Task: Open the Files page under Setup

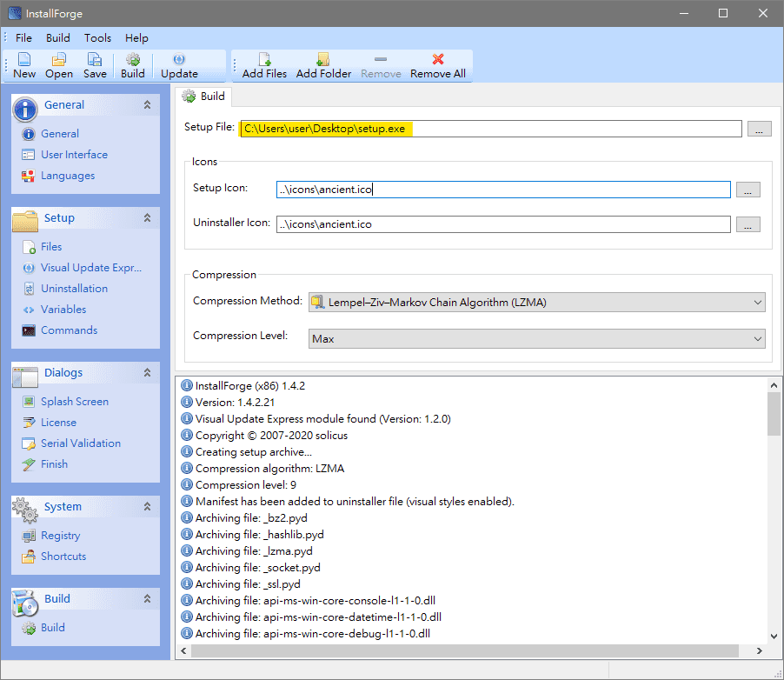Action: coord(51,247)
